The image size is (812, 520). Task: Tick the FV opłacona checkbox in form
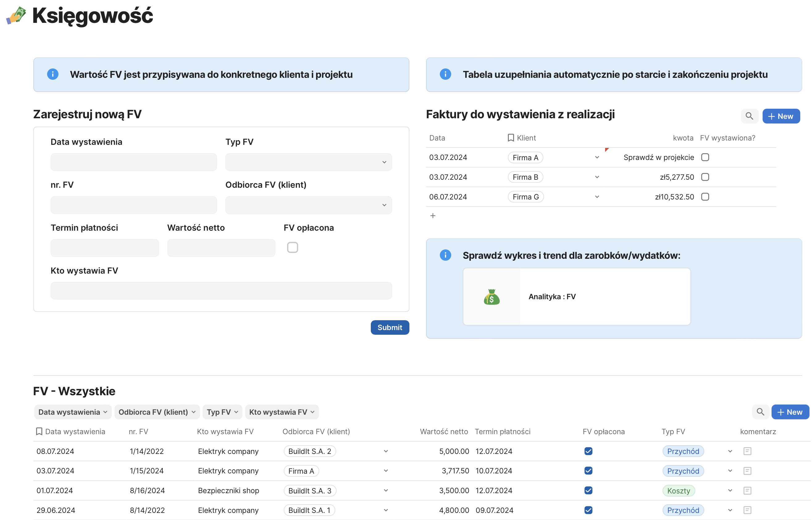[x=292, y=248]
